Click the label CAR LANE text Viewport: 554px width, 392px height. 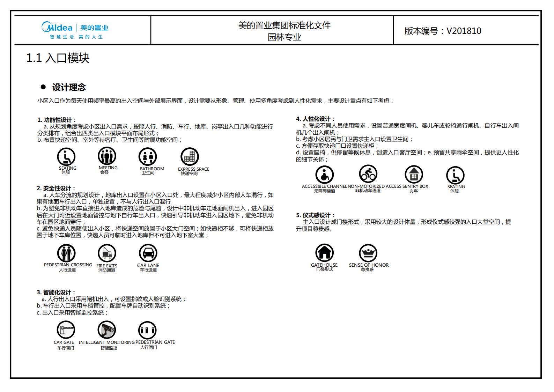point(148,265)
